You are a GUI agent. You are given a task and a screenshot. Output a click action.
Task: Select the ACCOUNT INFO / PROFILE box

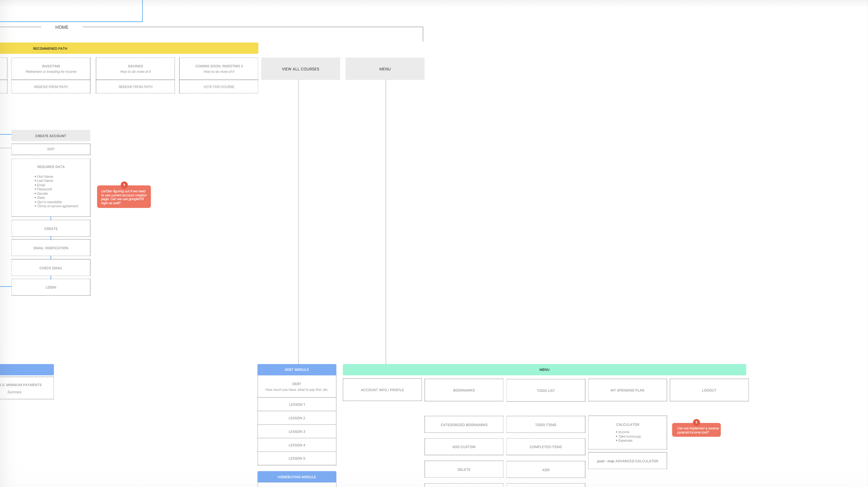tap(382, 390)
